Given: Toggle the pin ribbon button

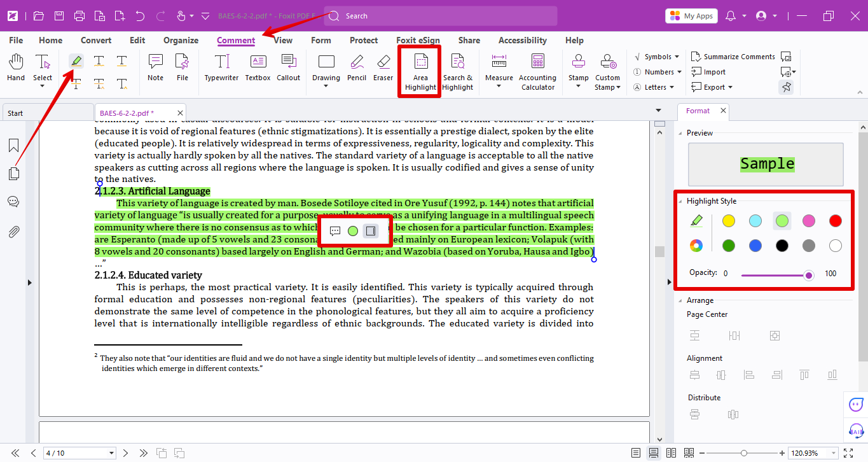Looking at the screenshot, I should click(x=787, y=87).
